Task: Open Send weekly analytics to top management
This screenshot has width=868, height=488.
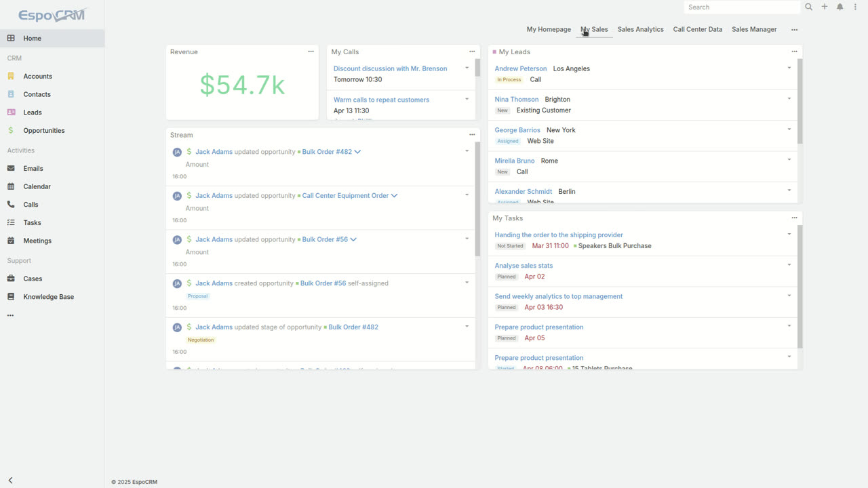Action: click(x=558, y=296)
